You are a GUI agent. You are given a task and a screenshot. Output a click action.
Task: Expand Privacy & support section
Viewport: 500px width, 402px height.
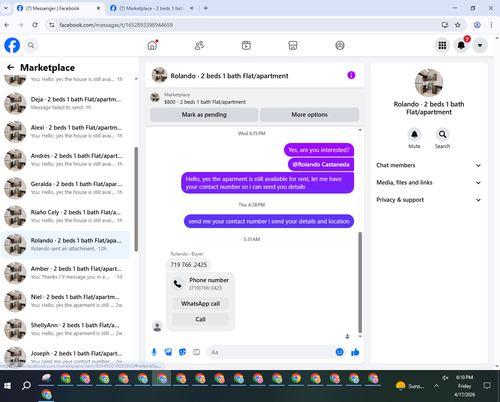click(429, 200)
